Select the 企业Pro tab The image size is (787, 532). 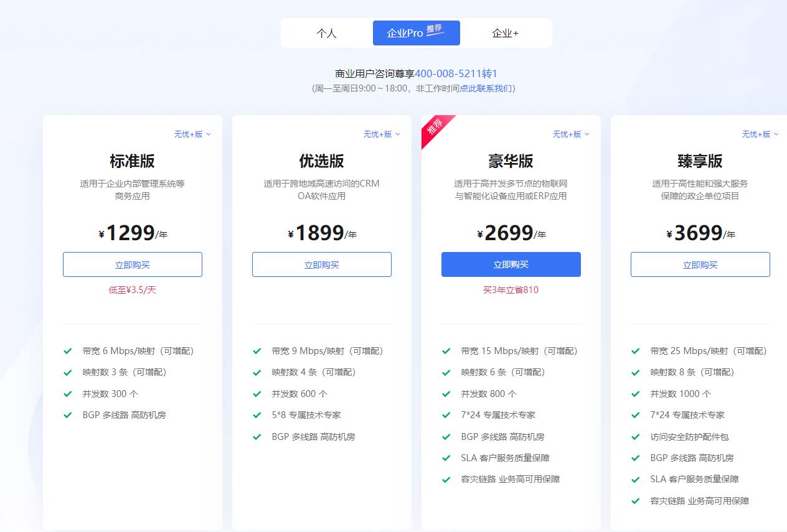[416, 33]
